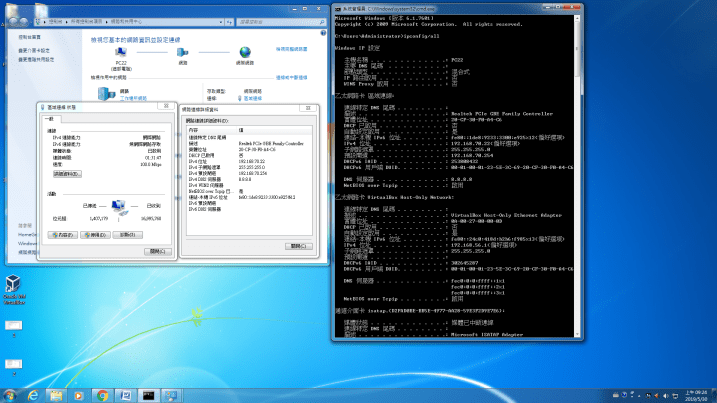
Task: Click the middle network icon in the map
Action: tap(183, 53)
